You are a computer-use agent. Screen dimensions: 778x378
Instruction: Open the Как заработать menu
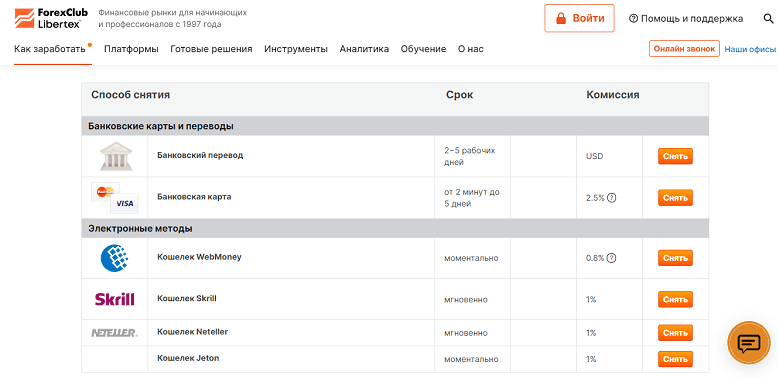(50, 49)
